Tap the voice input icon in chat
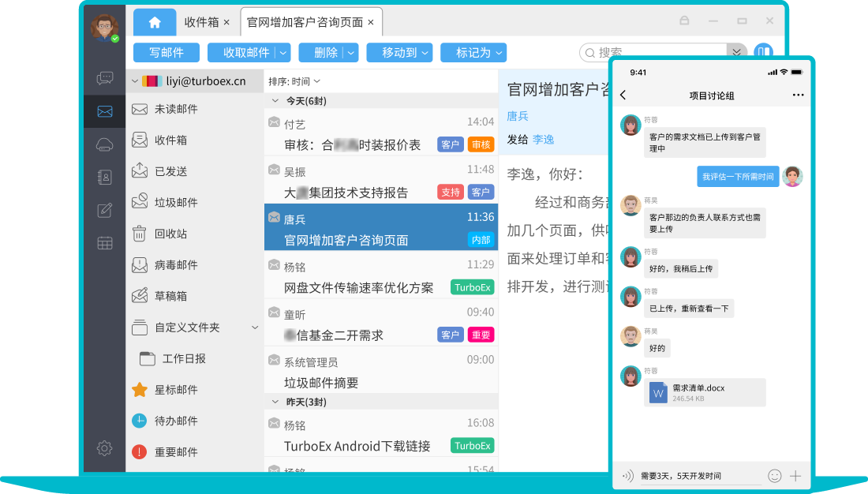Screen dimensions: 868x494 (628, 476)
